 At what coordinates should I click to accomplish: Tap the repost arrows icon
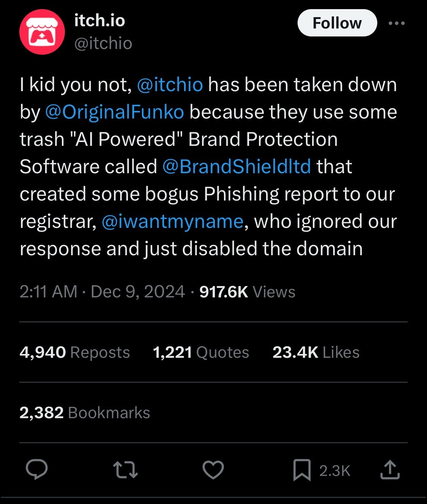[x=125, y=469]
